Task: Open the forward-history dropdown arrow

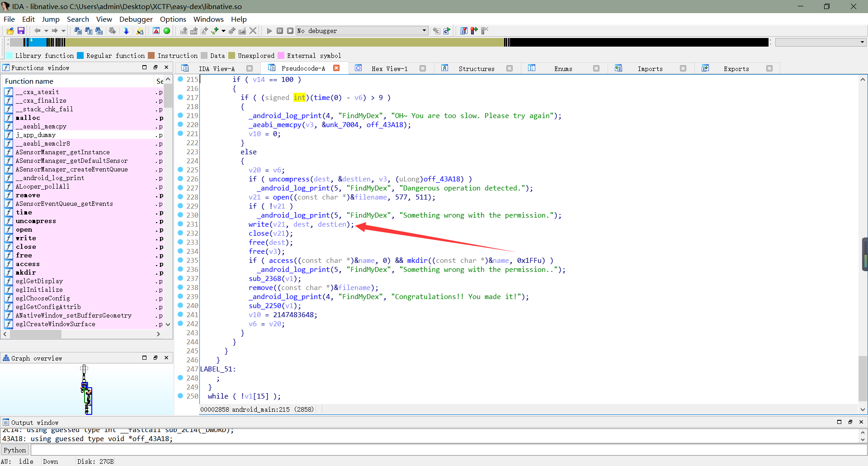Action: click(x=63, y=31)
